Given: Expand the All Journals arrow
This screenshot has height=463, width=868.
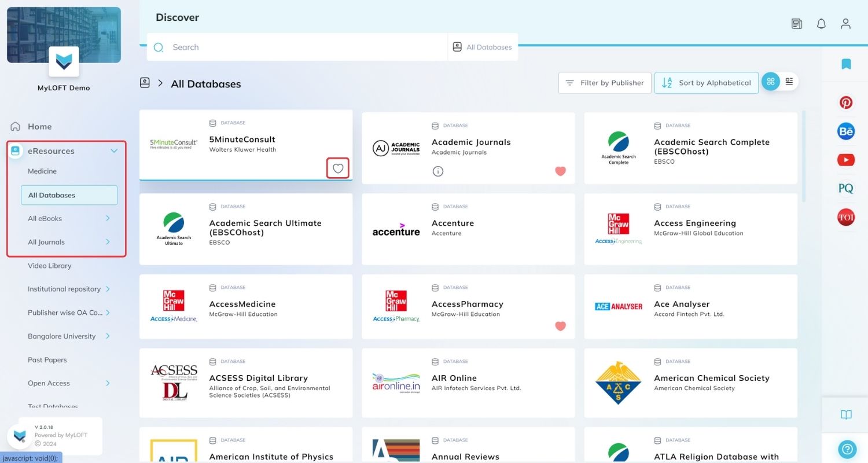Looking at the screenshot, I should (108, 242).
